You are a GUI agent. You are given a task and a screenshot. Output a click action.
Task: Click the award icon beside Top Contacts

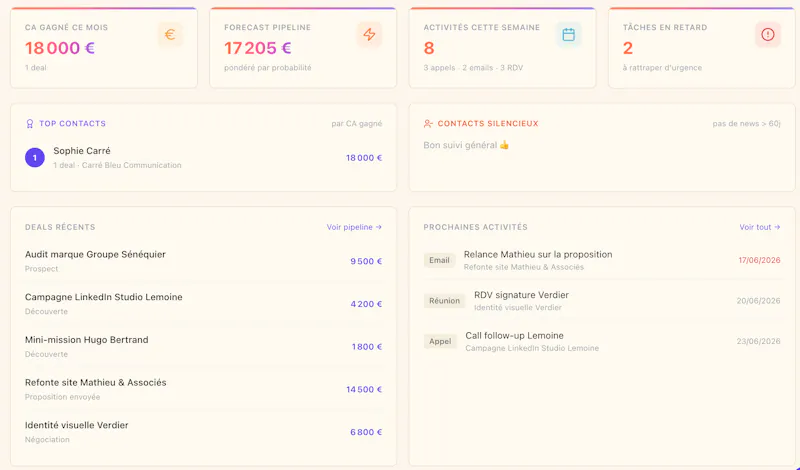tap(30, 123)
